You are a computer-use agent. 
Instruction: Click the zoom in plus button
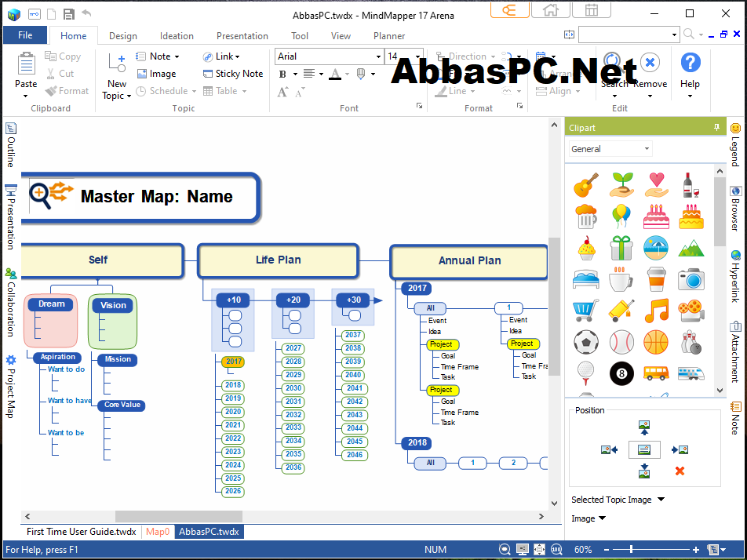click(696, 550)
